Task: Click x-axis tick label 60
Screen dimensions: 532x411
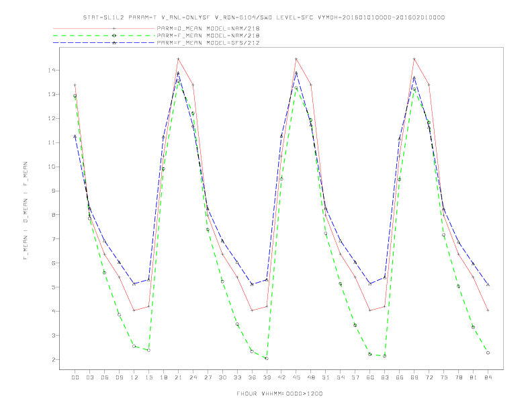Action: coord(370,377)
